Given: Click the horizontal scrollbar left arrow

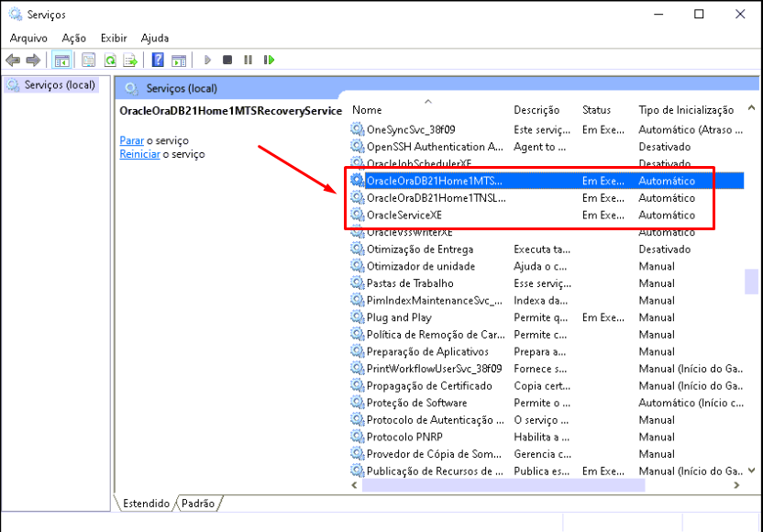Looking at the screenshot, I should point(354,485).
